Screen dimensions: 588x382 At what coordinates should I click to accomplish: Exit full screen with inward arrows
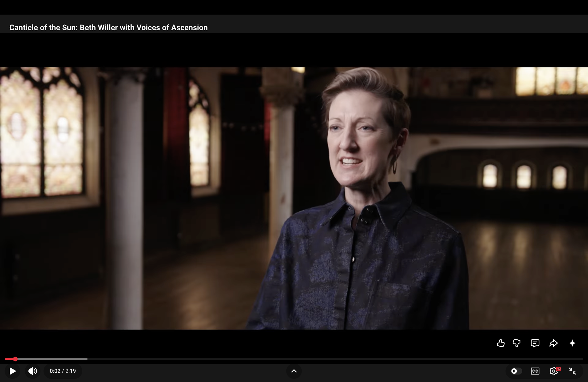(572, 371)
